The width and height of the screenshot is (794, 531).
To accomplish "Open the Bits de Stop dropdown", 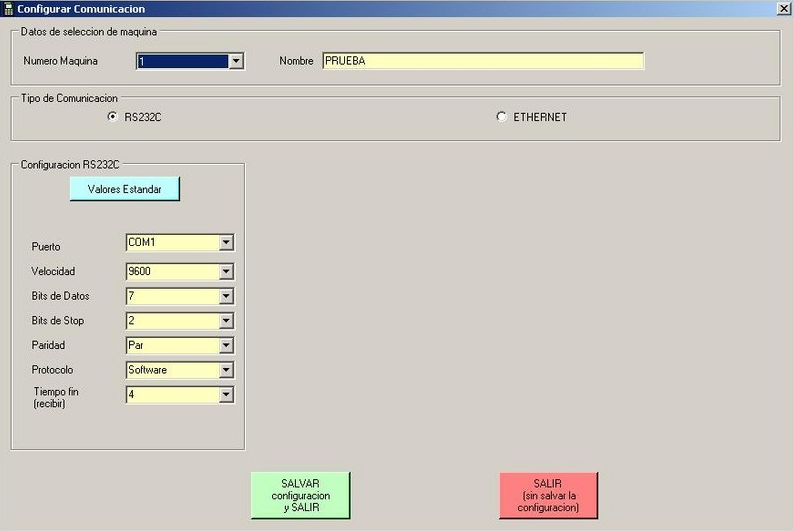I will [x=226, y=321].
